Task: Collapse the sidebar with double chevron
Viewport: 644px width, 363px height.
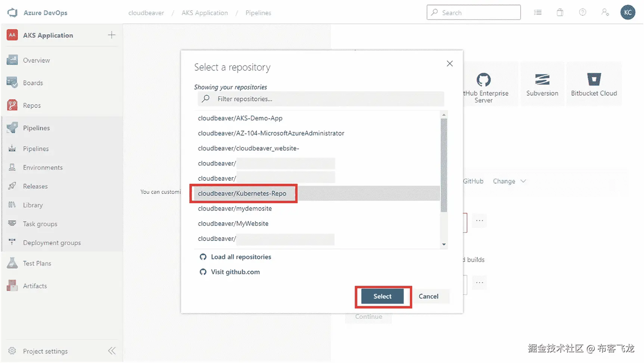Action: (x=112, y=351)
